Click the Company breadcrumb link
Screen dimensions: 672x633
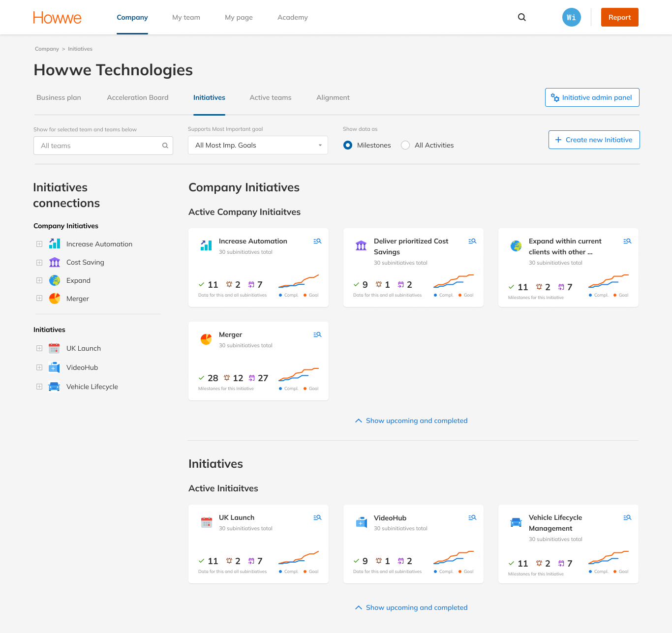point(47,49)
